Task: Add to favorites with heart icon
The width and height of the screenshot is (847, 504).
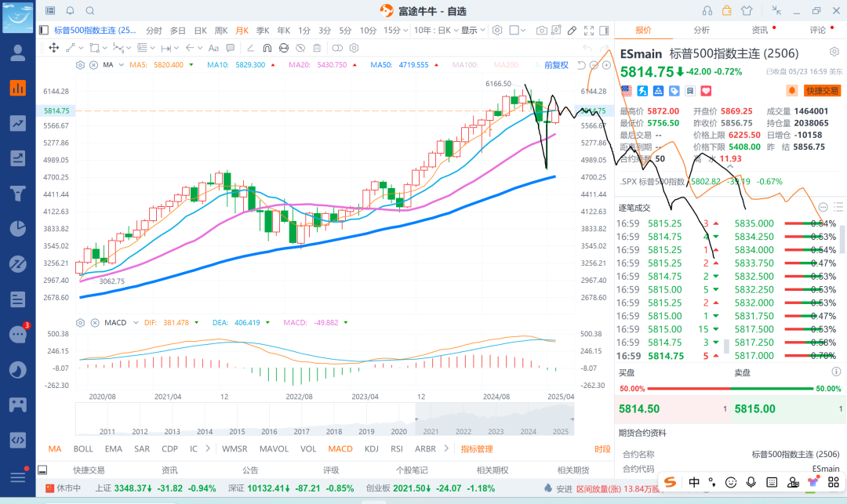Action: point(706,91)
